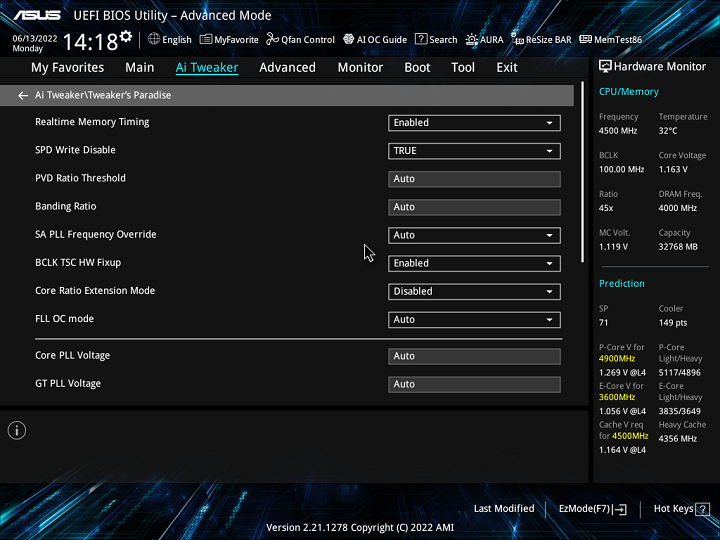
Task: Open the English language selector globe
Action: coord(154,40)
